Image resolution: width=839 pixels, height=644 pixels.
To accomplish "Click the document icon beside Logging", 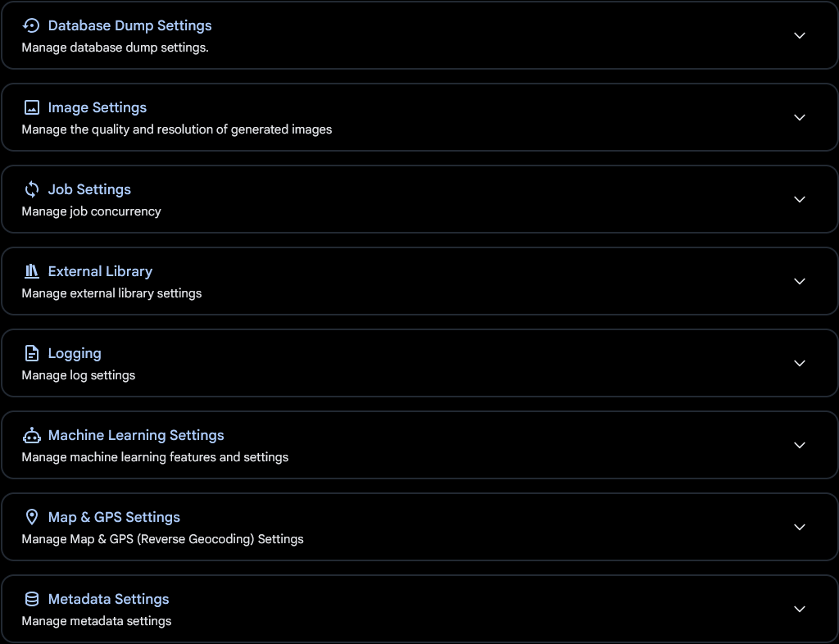I will (31, 353).
